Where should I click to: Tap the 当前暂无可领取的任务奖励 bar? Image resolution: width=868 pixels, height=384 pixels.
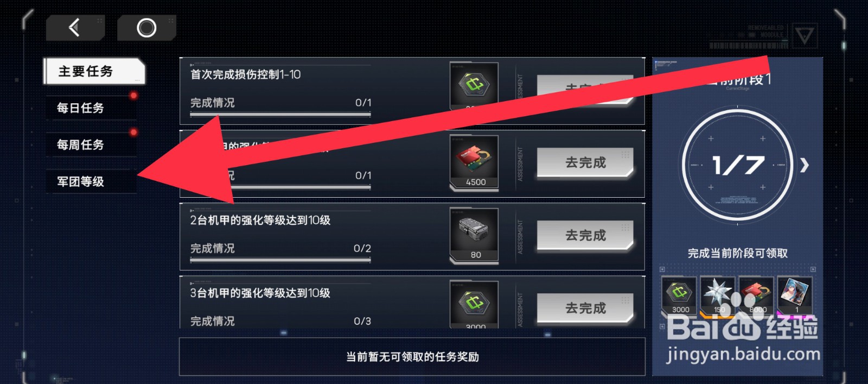(412, 357)
